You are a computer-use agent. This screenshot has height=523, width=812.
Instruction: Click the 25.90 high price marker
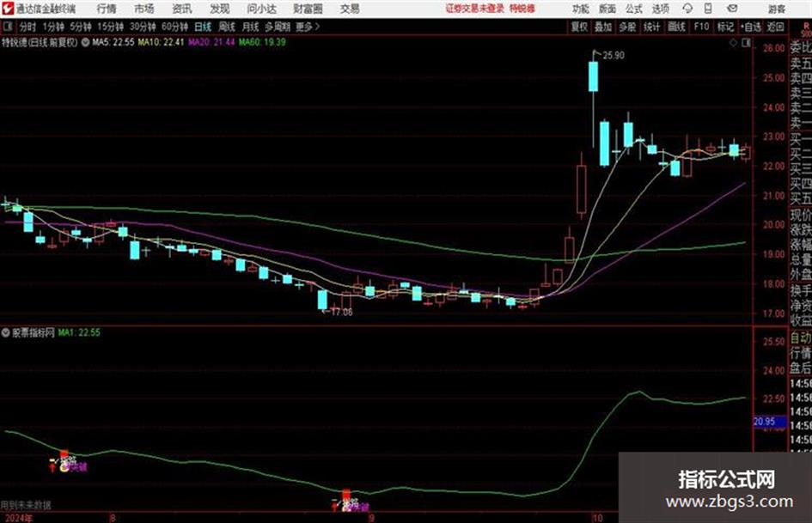click(614, 56)
